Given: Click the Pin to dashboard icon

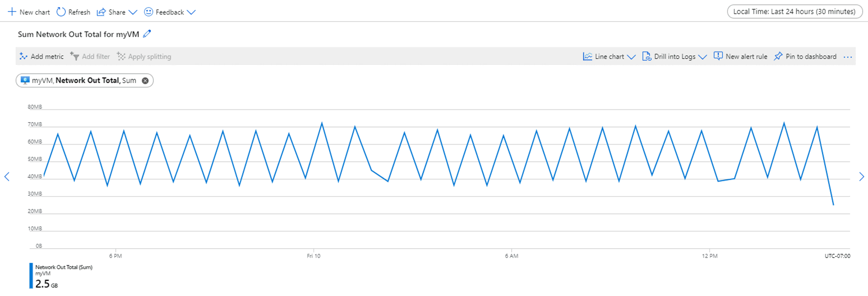Looking at the screenshot, I should (x=778, y=56).
